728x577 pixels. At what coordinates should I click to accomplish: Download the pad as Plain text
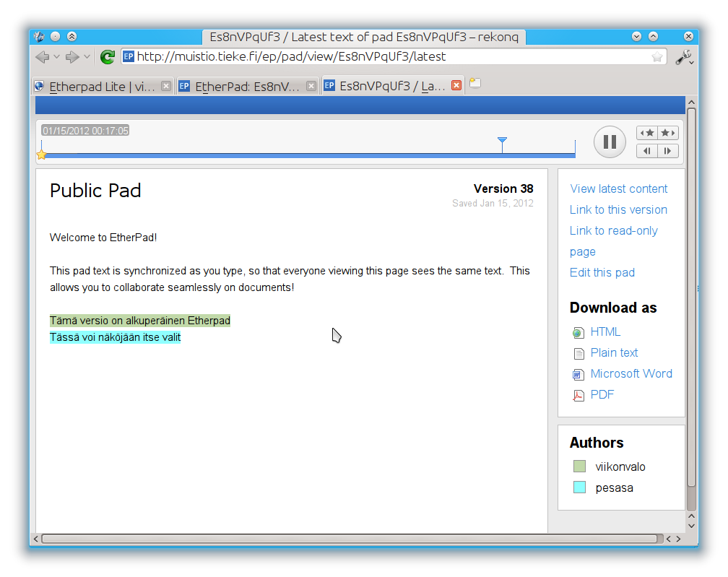point(614,353)
